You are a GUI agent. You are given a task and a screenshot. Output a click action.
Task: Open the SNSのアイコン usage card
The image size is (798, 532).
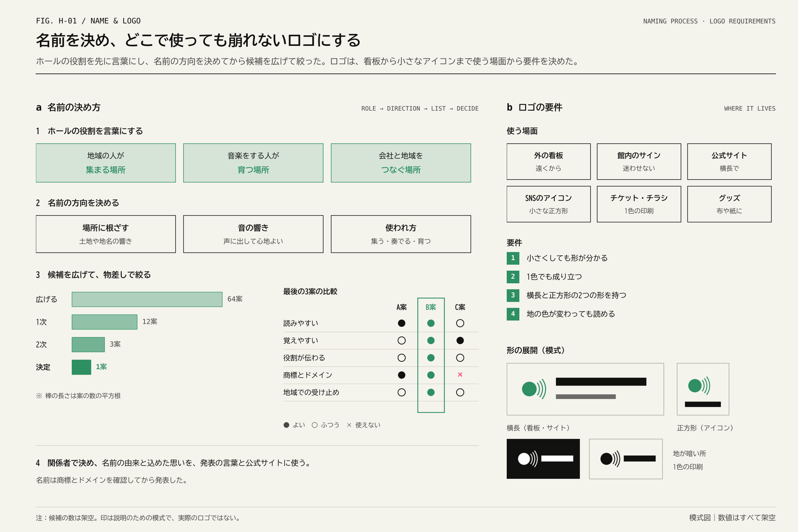tap(549, 204)
